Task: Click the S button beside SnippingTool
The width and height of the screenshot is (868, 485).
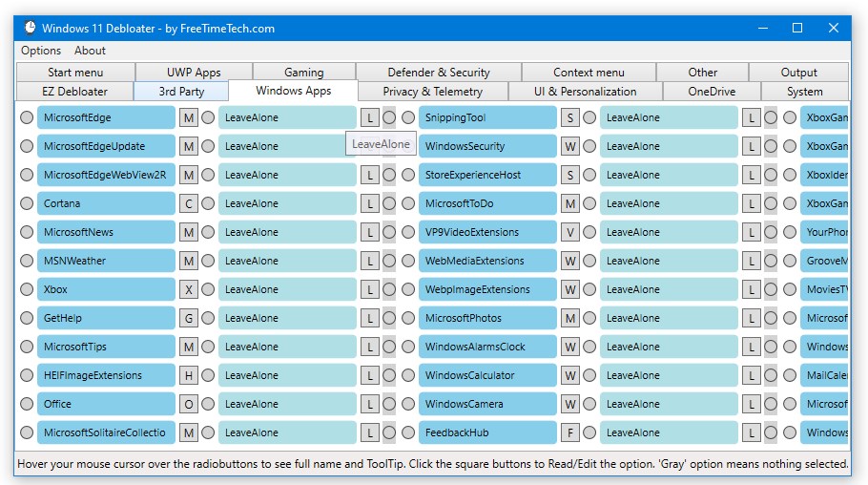Action: [570, 117]
